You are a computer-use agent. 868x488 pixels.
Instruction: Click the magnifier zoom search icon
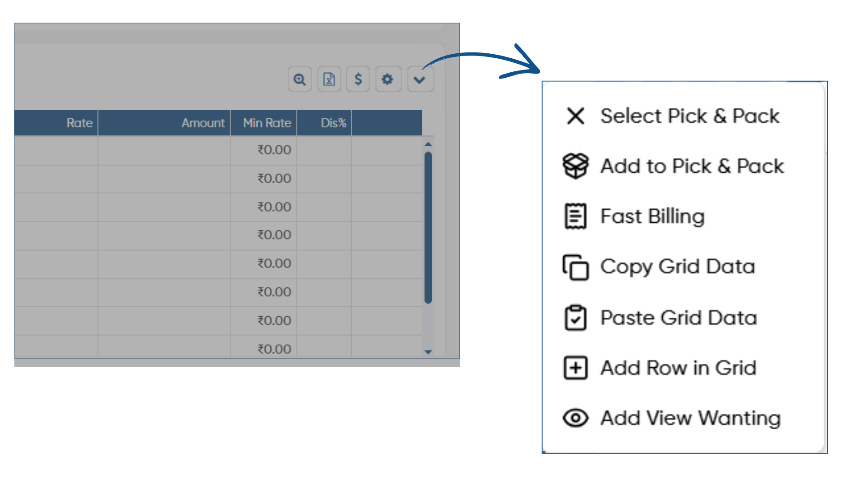[x=300, y=80]
